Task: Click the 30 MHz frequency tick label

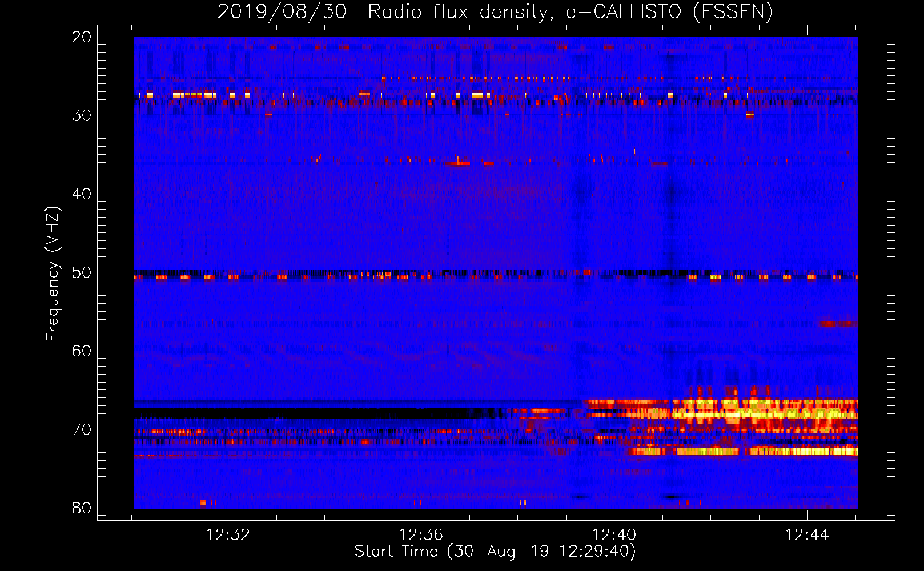Action: coord(82,115)
